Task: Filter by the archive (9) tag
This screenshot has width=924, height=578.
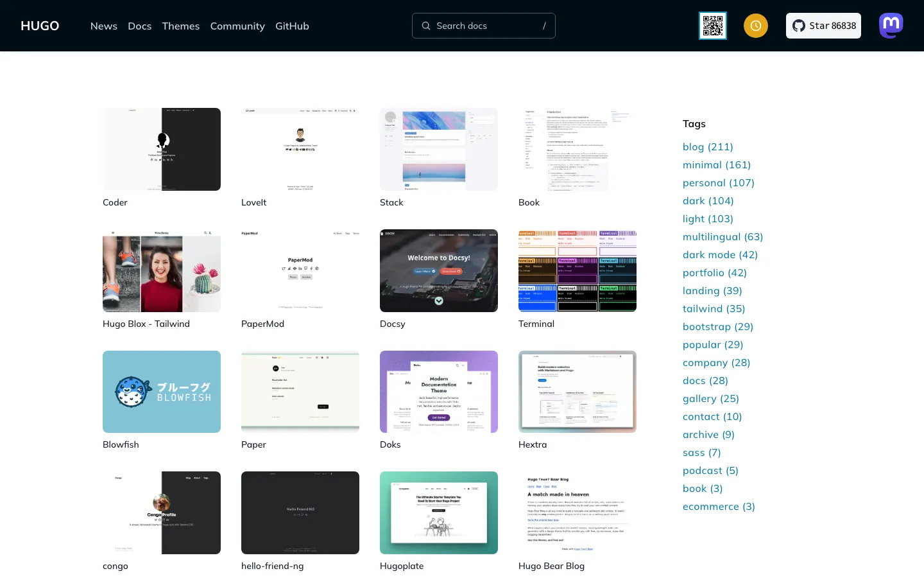Action: pos(708,435)
